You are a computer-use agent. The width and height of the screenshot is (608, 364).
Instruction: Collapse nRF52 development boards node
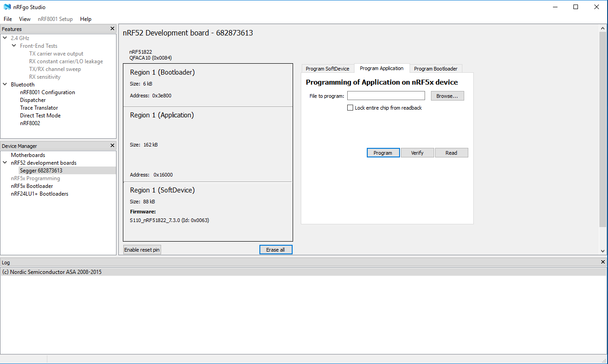(x=5, y=163)
